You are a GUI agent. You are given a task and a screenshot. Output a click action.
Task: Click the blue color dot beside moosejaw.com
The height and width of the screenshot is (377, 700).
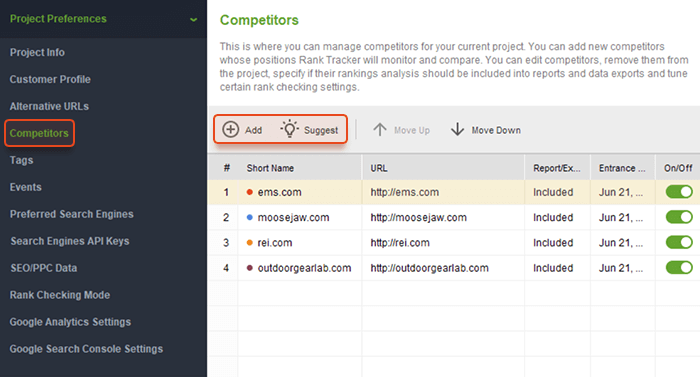pos(250,218)
